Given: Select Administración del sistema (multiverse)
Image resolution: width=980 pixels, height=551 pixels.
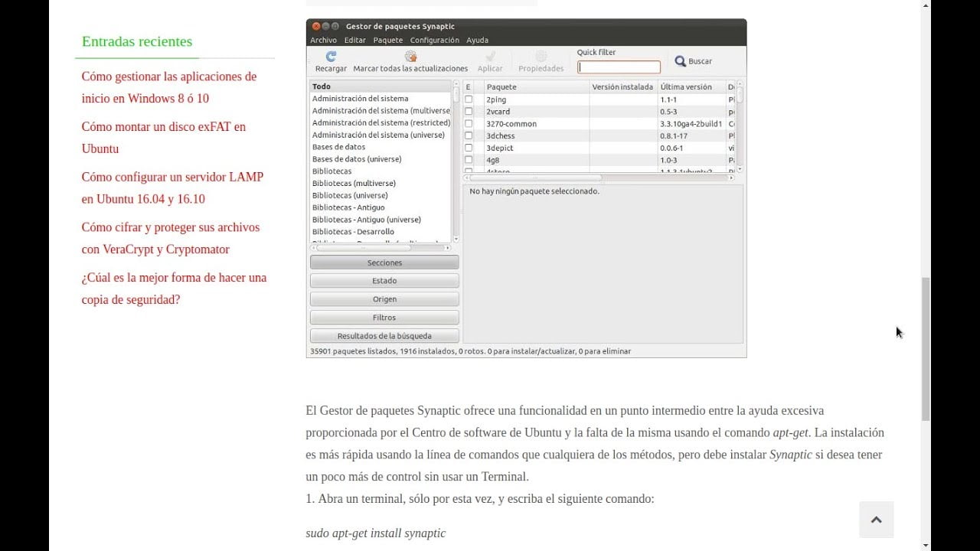Looking at the screenshot, I should click(x=381, y=111).
